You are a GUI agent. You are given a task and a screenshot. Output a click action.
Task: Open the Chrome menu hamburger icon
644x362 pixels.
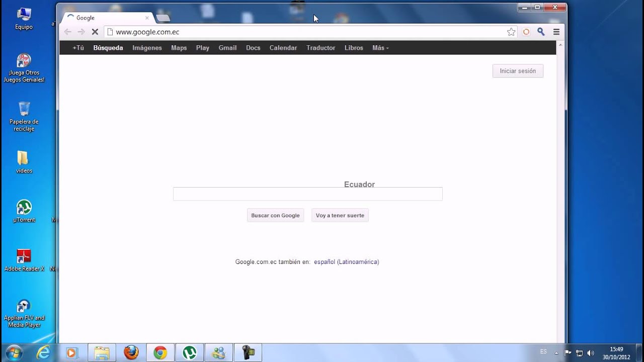(556, 32)
